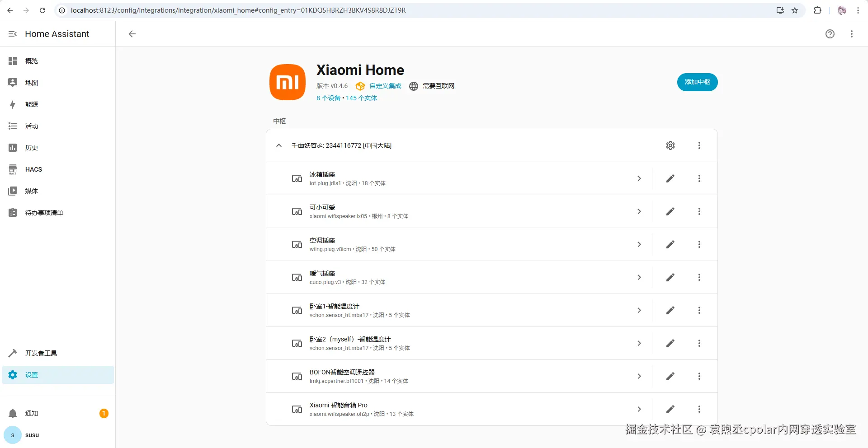Open the browser profile avatar
Image resolution: width=868 pixels, height=448 pixels.
tap(842, 10)
